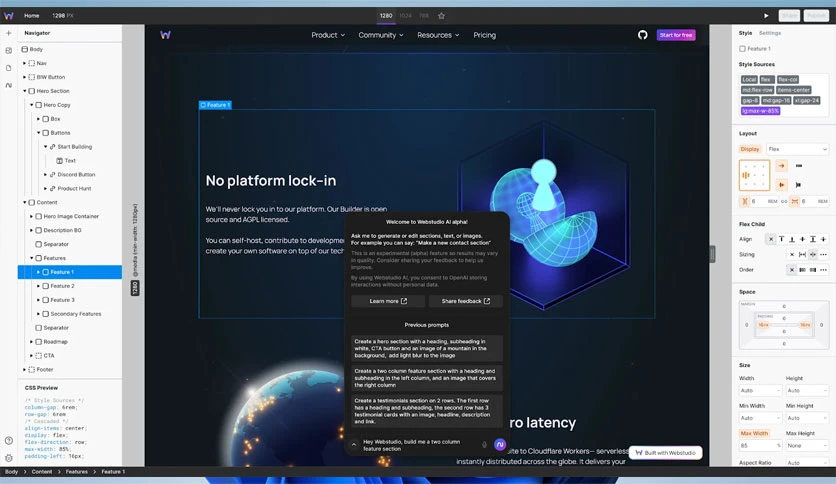Expand the Nav item in Navigator
836x484 pixels.
[25, 63]
